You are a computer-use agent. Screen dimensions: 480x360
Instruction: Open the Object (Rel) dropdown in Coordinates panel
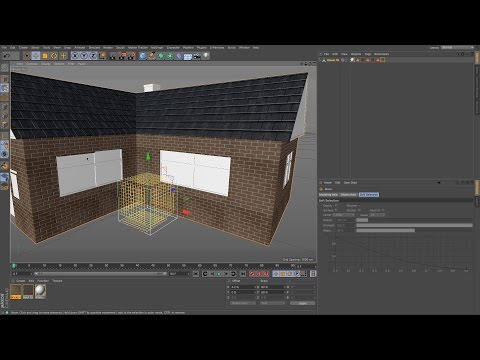[x=243, y=303]
